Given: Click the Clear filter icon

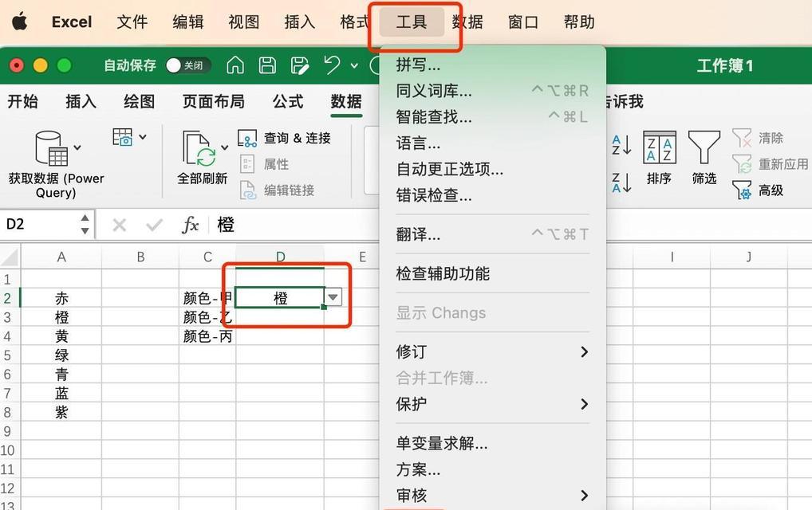Looking at the screenshot, I should point(742,138).
